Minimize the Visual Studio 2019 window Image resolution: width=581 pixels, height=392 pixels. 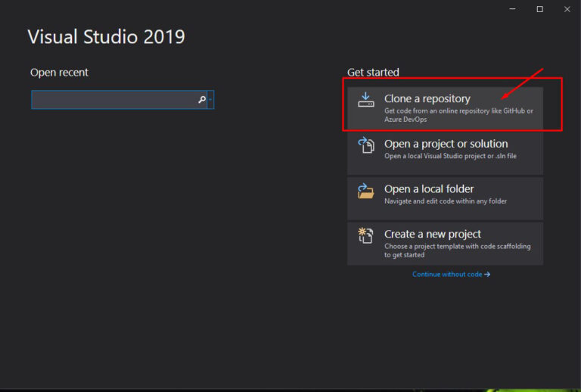tap(512, 9)
